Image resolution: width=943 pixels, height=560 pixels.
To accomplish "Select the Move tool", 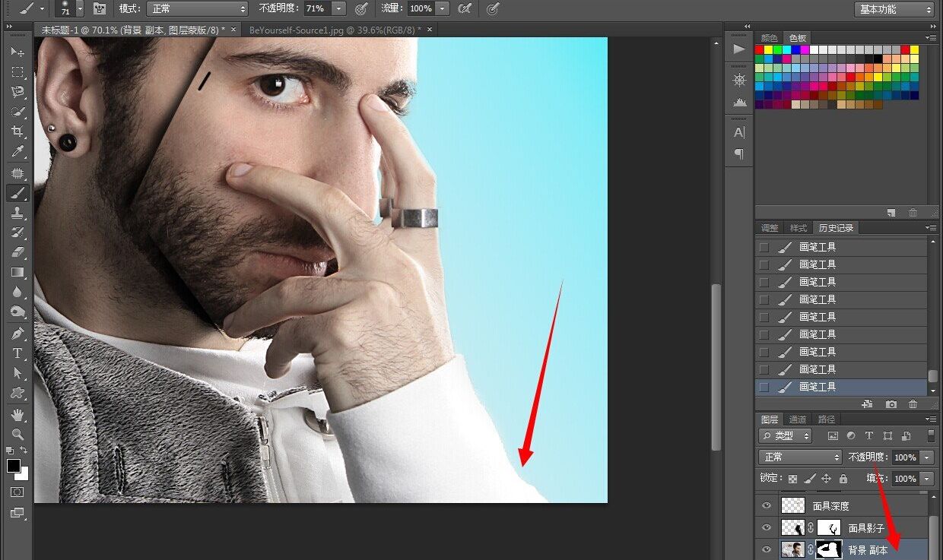I will pos(17,52).
